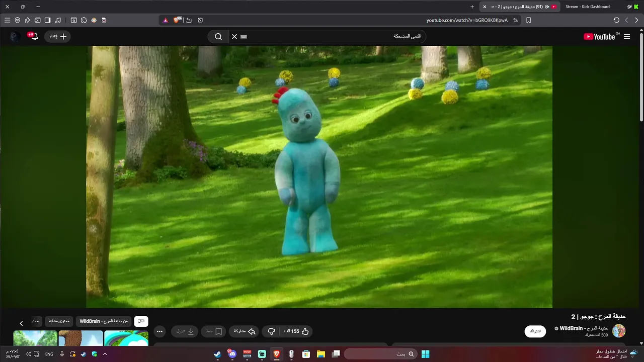Open the browser hamburger menu
644x362 pixels.
(x=7, y=20)
